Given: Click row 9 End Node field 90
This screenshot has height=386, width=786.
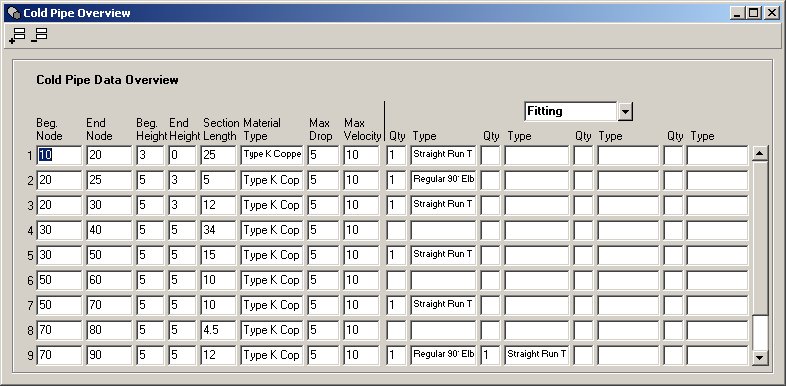Looking at the screenshot, I should [109, 355].
